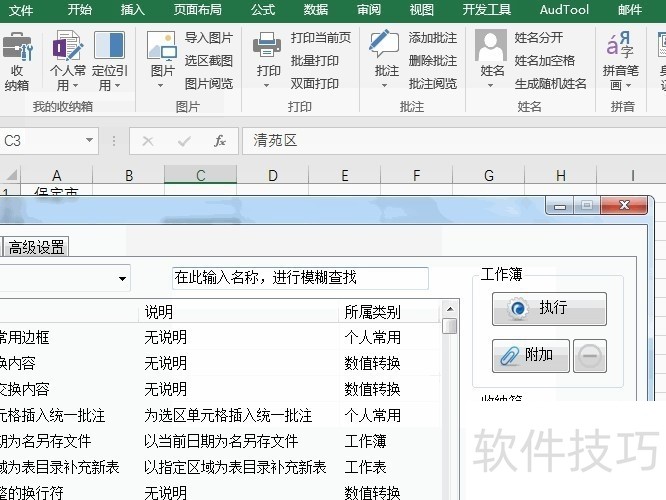Click the 打印 printer icon
Viewport: 666px width, 500px height.
click(267, 45)
